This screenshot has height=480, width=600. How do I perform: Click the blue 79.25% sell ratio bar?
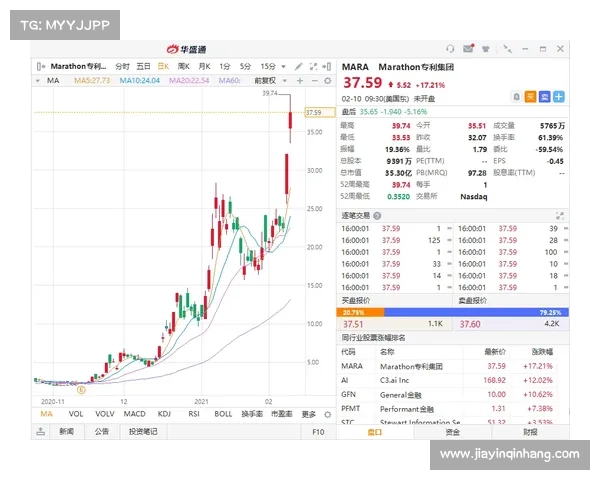[x=476, y=312]
